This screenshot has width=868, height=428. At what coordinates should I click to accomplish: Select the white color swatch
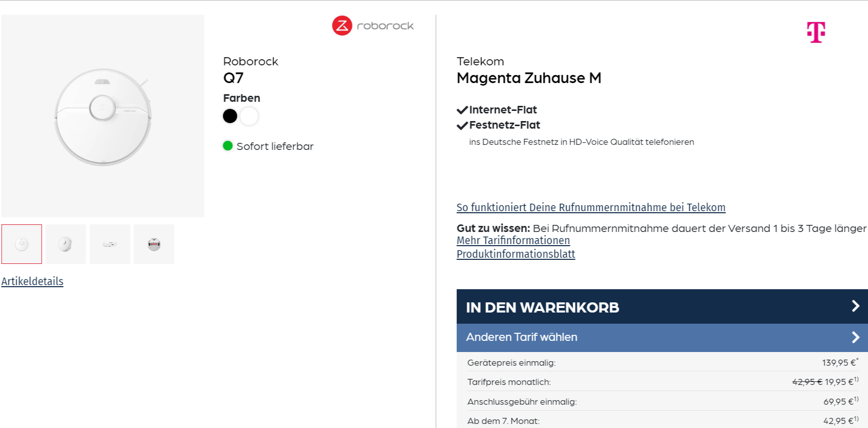249,116
